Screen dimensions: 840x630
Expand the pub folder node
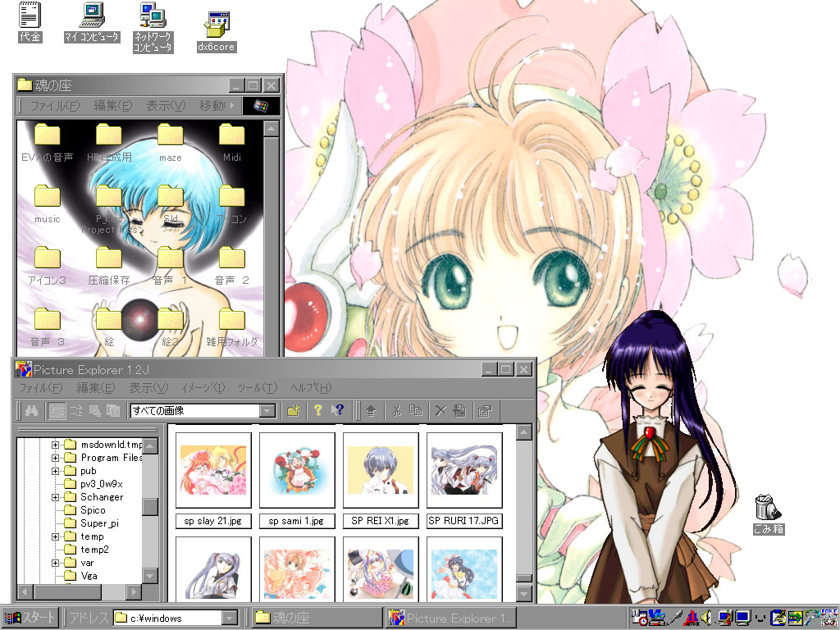click(55, 471)
